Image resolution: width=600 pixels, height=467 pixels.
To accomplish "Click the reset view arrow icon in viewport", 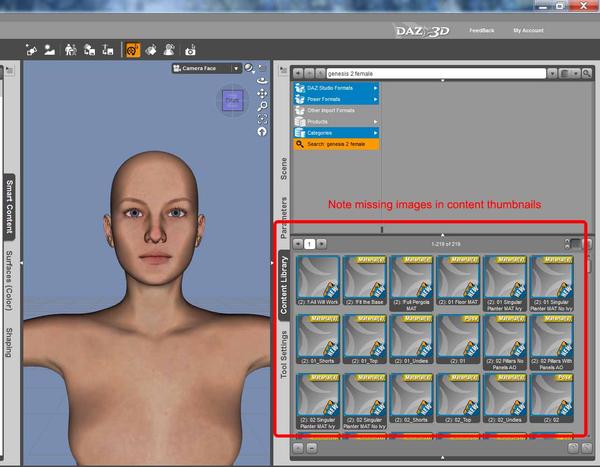I will 262,131.
